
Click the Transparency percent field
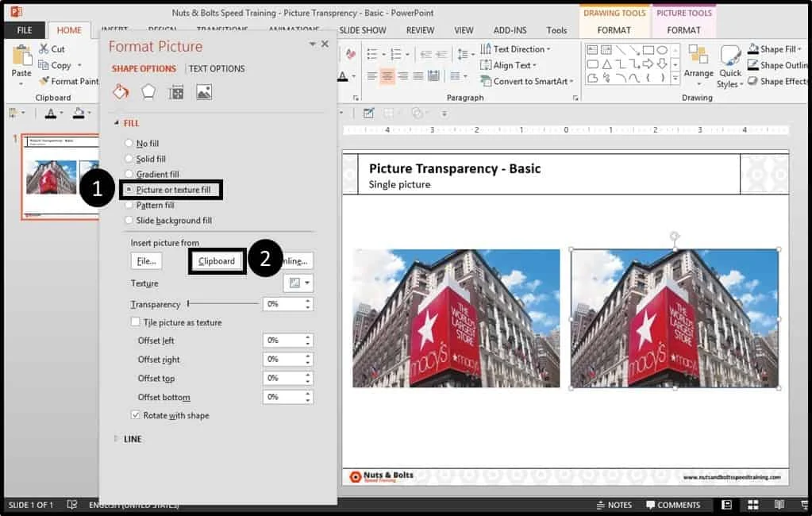pyautogui.click(x=284, y=304)
